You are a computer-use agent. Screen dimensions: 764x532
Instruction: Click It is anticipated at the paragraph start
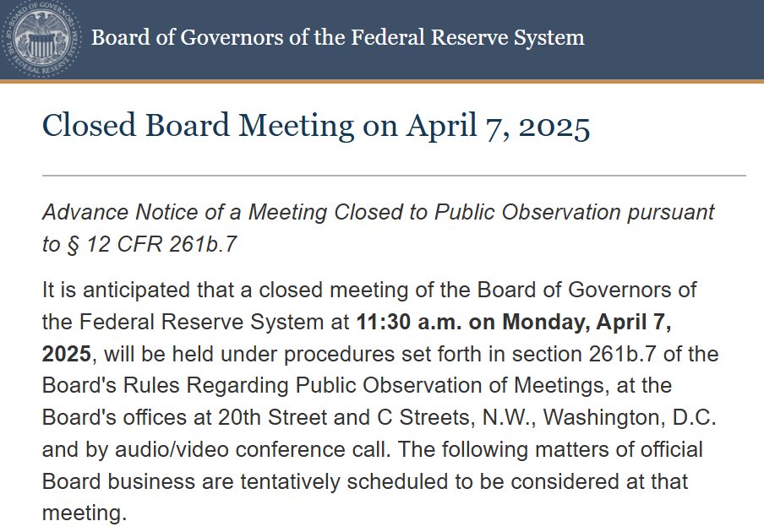pyautogui.click(x=116, y=290)
